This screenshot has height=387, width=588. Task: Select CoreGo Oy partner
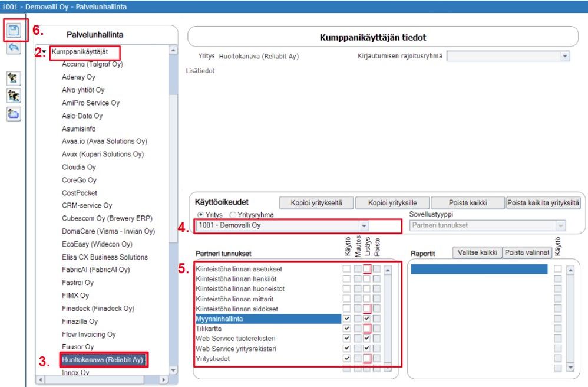[x=79, y=180]
